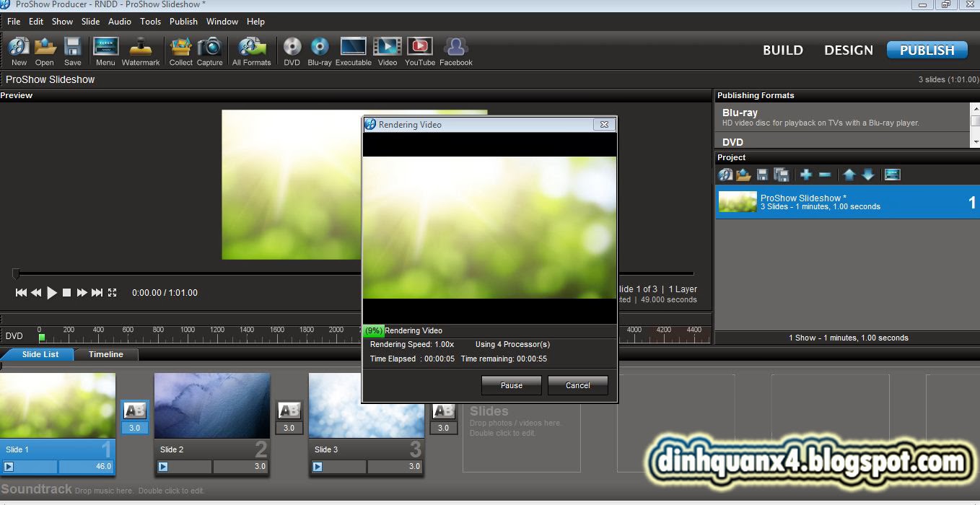Open the File menu
Image resolution: width=980 pixels, height=505 pixels.
pyautogui.click(x=14, y=22)
